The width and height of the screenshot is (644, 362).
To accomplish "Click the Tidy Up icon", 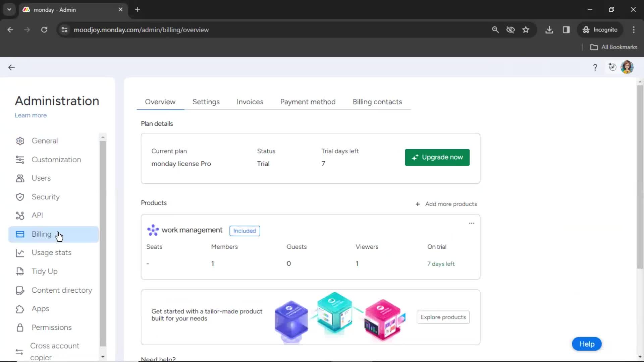I will 20,271.
